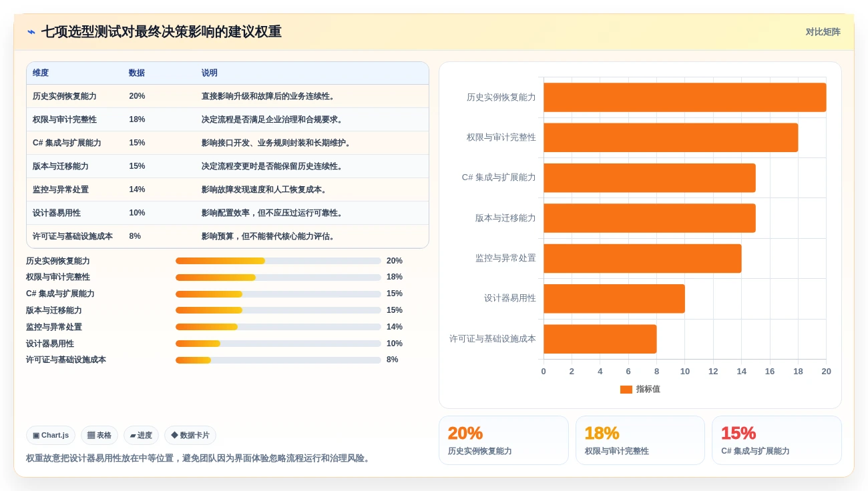Click the 监控与异常处置 progress bar
Screen dimensions: 868x491
coord(278,327)
